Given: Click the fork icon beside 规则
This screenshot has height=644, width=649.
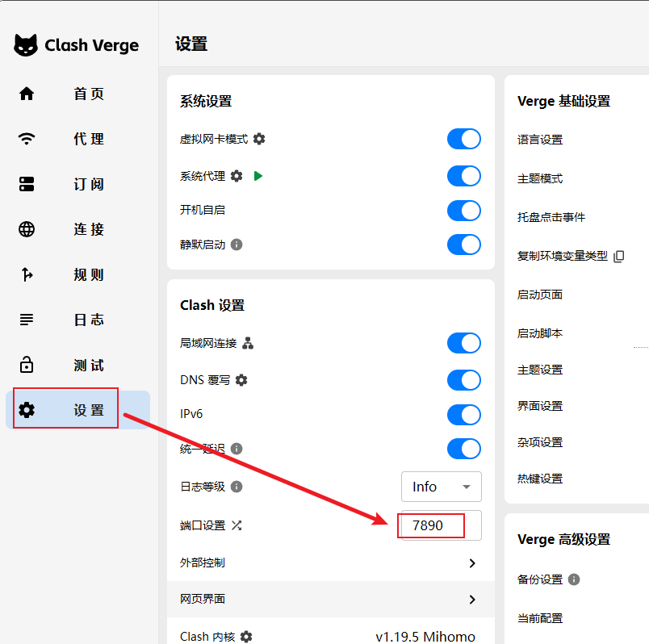Looking at the screenshot, I should (x=27, y=274).
